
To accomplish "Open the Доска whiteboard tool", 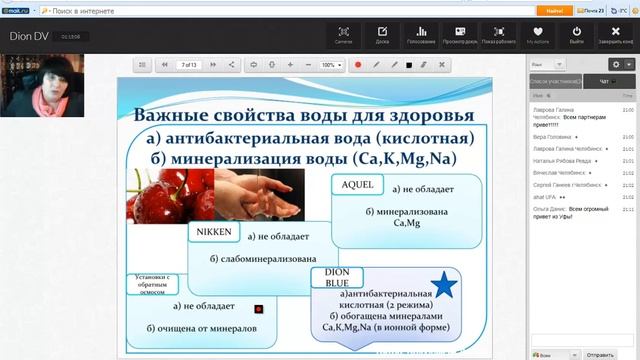I will (382, 35).
